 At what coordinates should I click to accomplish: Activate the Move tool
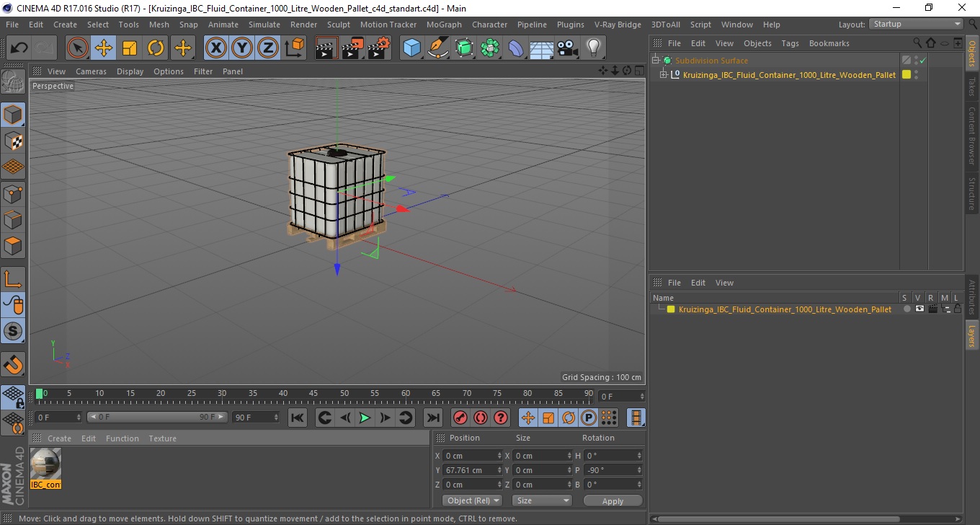[x=104, y=48]
